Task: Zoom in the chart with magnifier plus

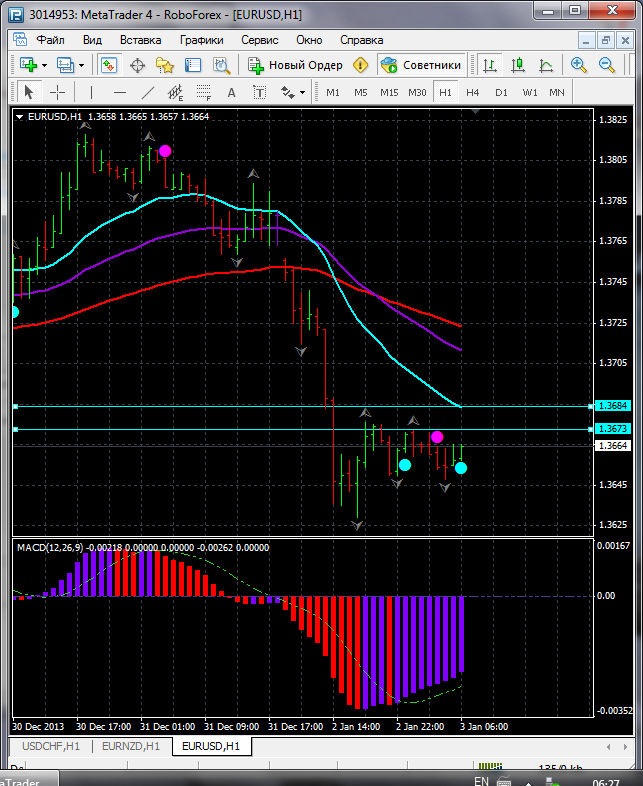Action: click(579, 65)
